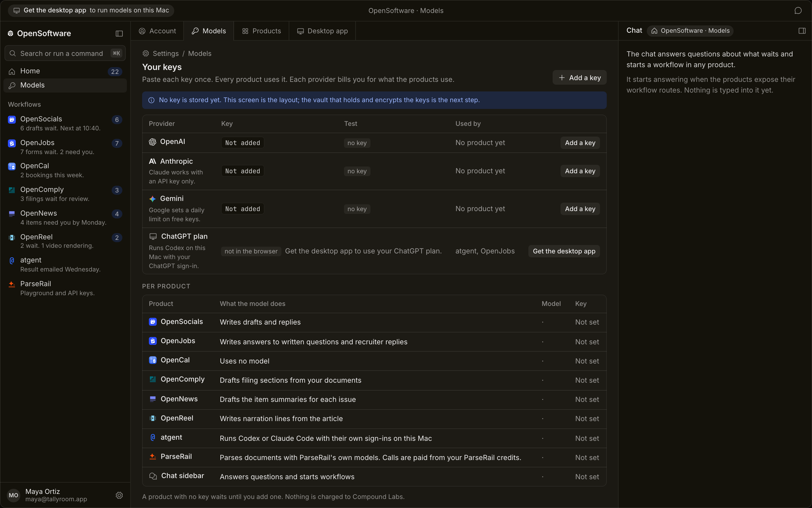This screenshot has width=812, height=508.
Task: Click the Models breadcrumb text
Action: point(200,53)
